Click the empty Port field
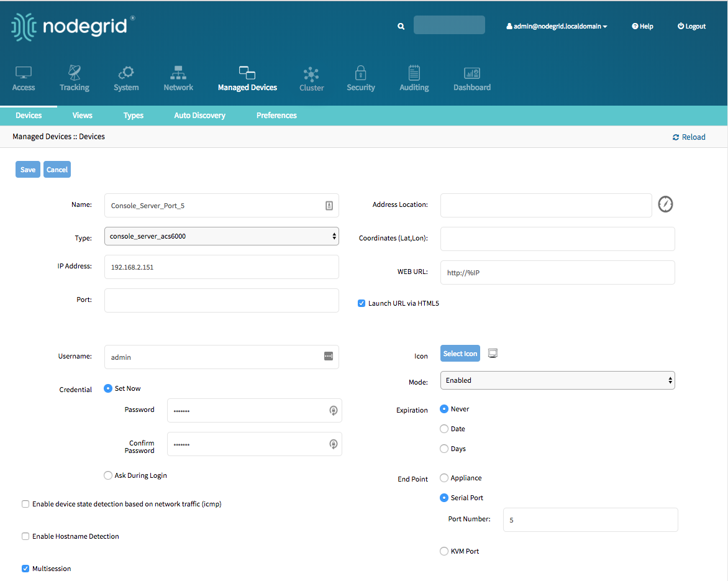The height and width of the screenshot is (581, 728). pos(222,301)
